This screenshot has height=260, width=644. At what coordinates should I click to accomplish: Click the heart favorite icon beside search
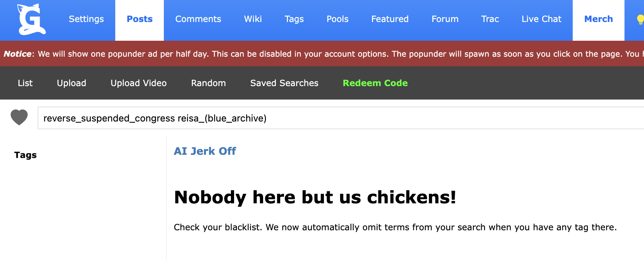click(x=19, y=118)
